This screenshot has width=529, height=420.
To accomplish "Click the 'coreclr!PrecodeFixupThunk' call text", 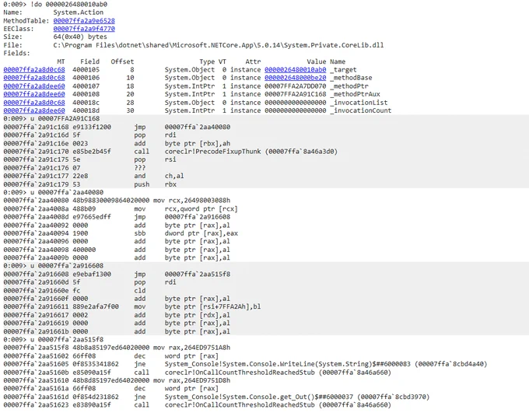I will (212, 152).
